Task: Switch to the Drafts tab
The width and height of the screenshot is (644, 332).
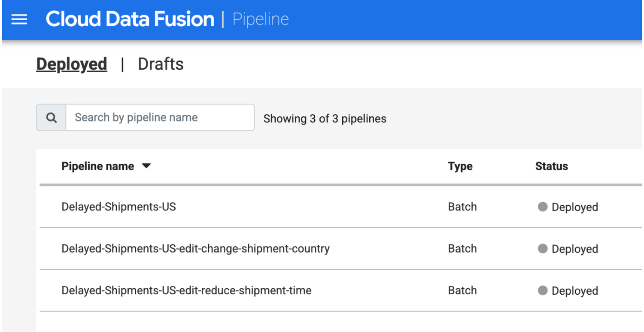Action: click(x=161, y=64)
